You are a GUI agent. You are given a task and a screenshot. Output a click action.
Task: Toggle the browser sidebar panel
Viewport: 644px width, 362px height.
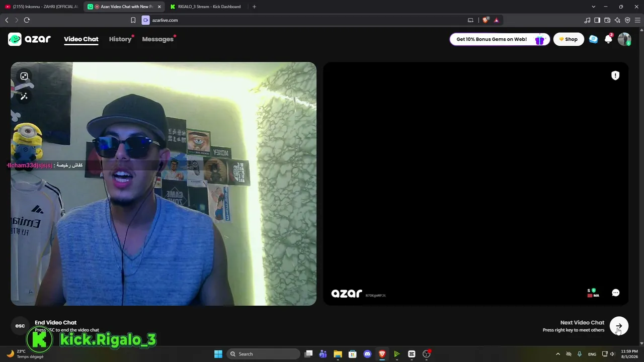(x=597, y=20)
